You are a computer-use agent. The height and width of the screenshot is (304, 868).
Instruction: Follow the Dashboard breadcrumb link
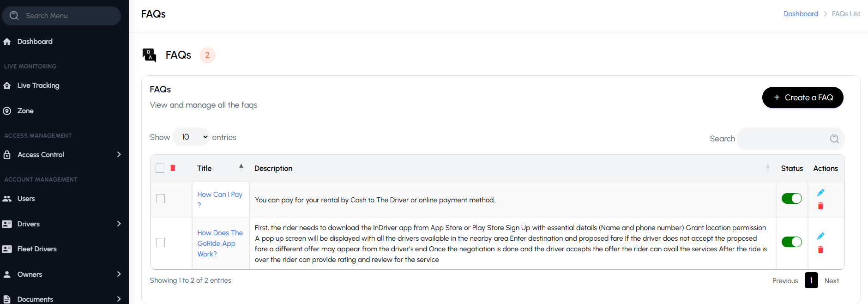pos(801,14)
